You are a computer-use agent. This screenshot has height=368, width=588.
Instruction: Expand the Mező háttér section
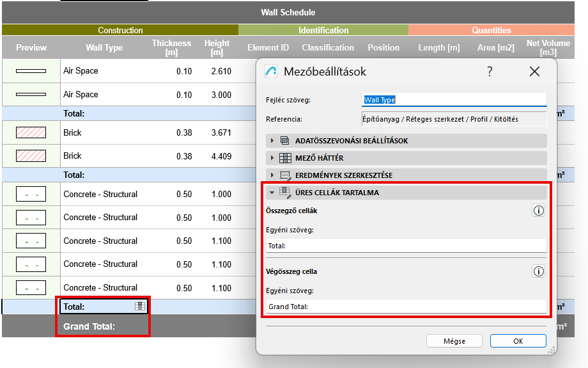pos(272,158)
